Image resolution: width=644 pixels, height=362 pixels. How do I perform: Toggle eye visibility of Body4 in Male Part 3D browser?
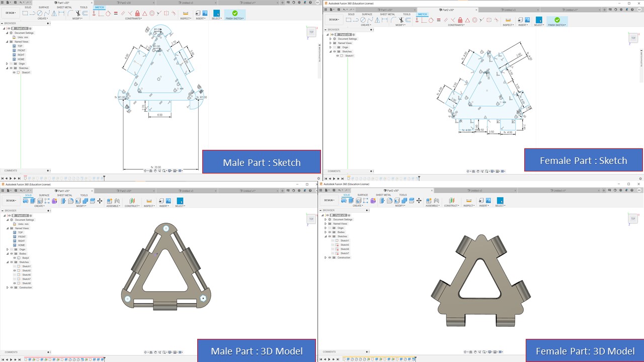[15, 258]
